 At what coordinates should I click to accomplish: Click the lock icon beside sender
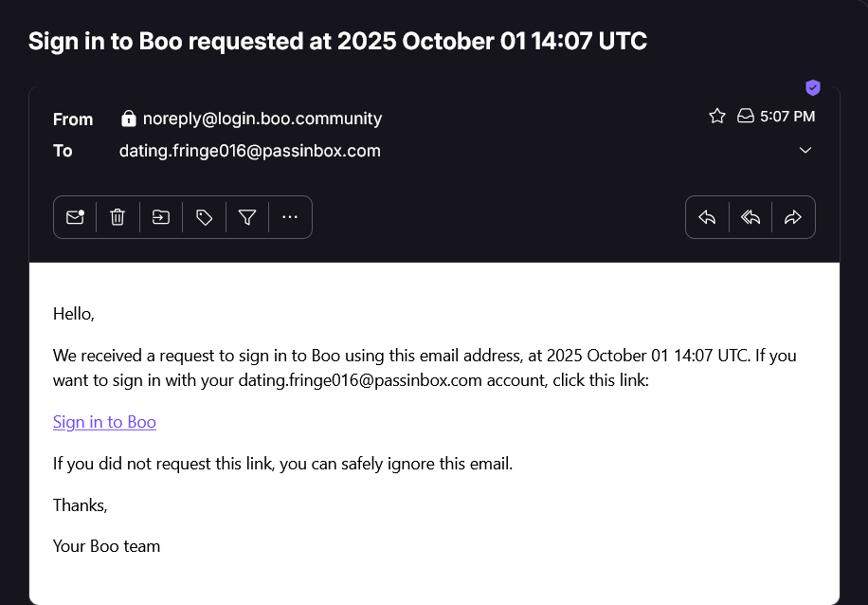(129, 119)
